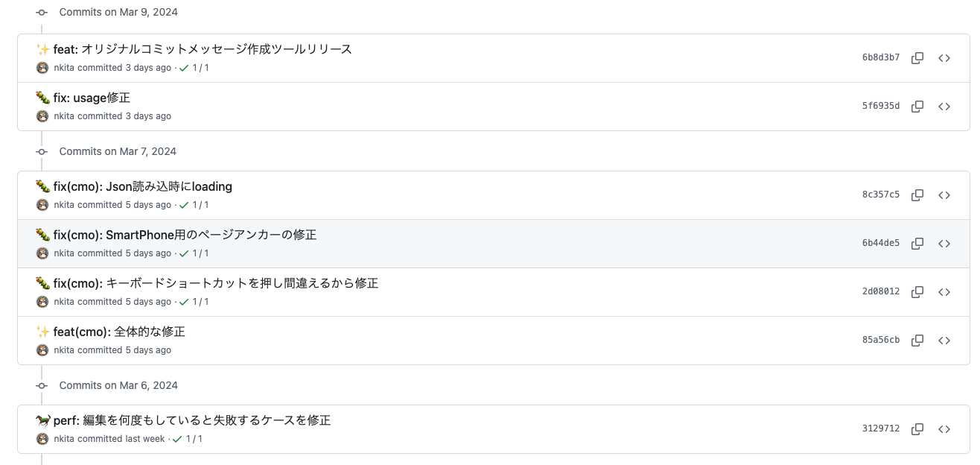Click the commit node icon for Mar 7, 2024

pos(42,151)
